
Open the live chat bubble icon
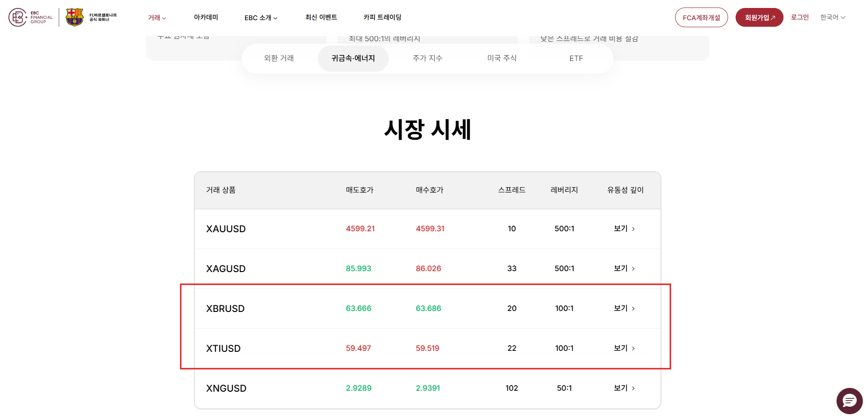(849, 401)
